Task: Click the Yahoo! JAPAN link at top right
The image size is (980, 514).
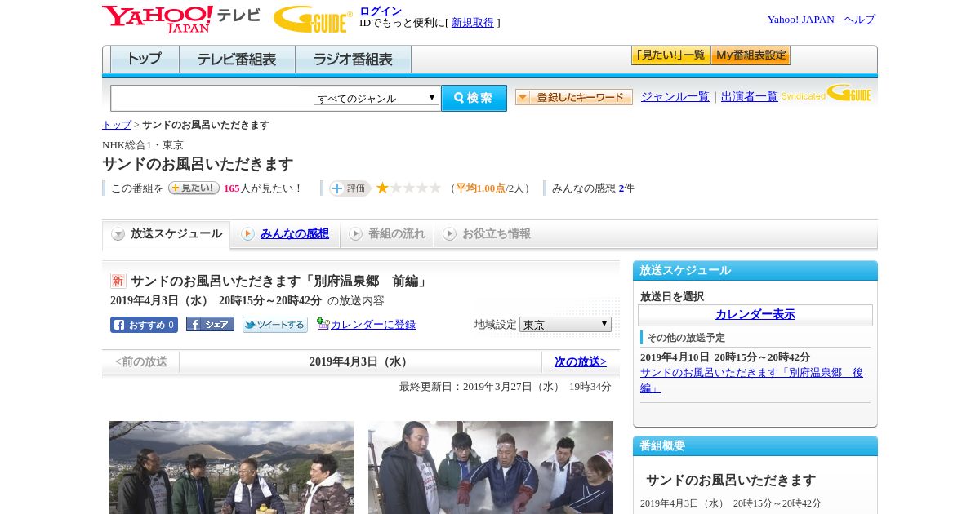Action: pyautogui.click(x=801, y=20)
